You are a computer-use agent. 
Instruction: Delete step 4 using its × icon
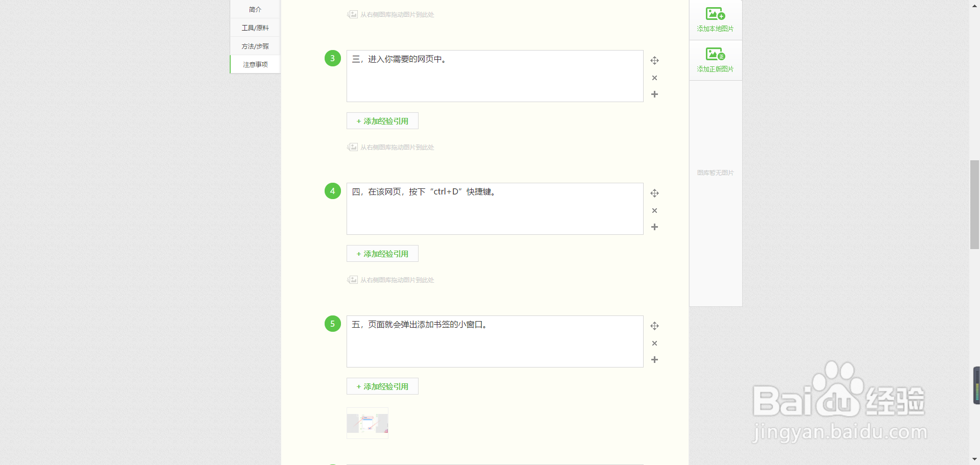pos(654,210)
